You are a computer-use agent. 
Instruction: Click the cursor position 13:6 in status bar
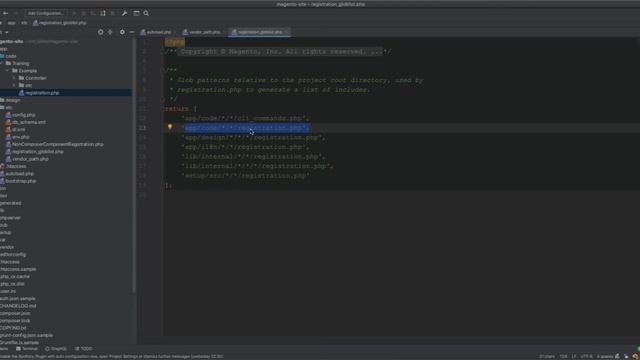[x=563, y=356]
